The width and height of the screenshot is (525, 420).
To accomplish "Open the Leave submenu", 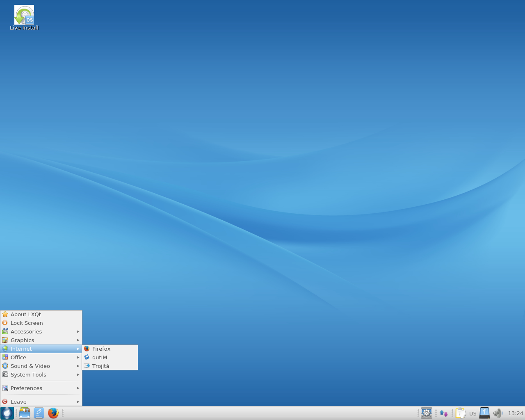I will (x=41, y=402).
